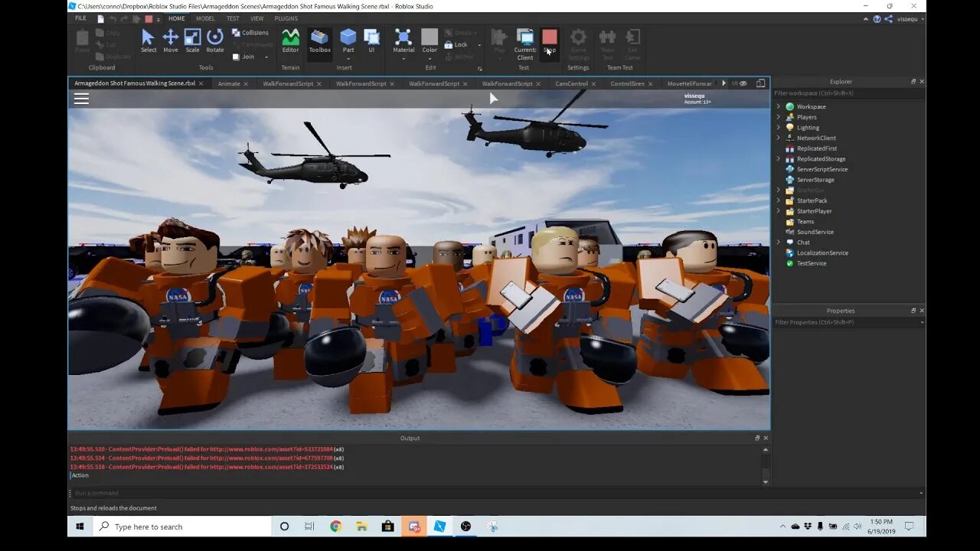Open the Color dropdown arrow

(x=430, y=58)
